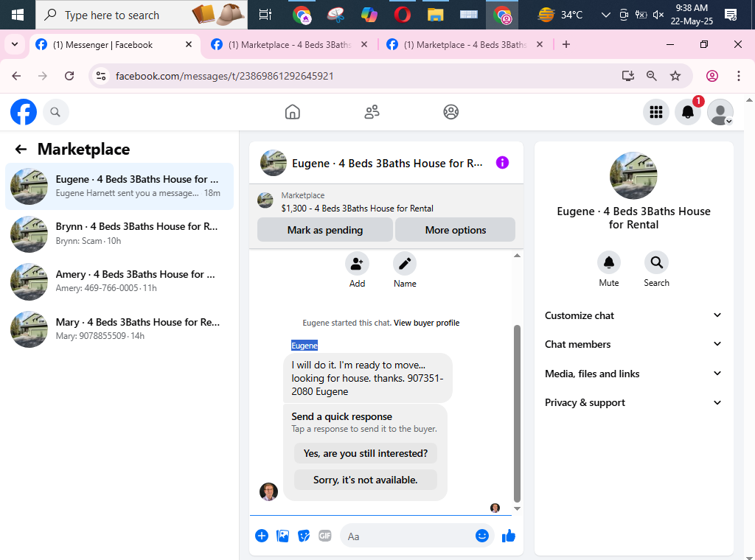Open the Facebook search magnifier
Viewport: 755px width, 560px height.
[55, 112]
